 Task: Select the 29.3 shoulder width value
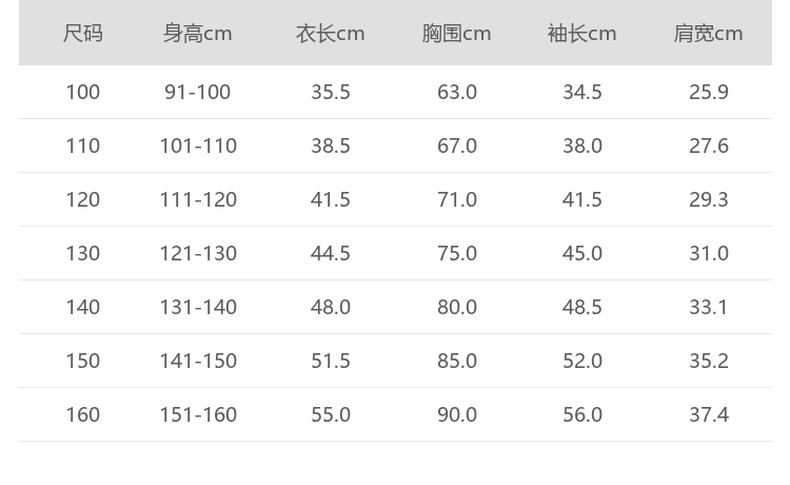pos(708,200)
